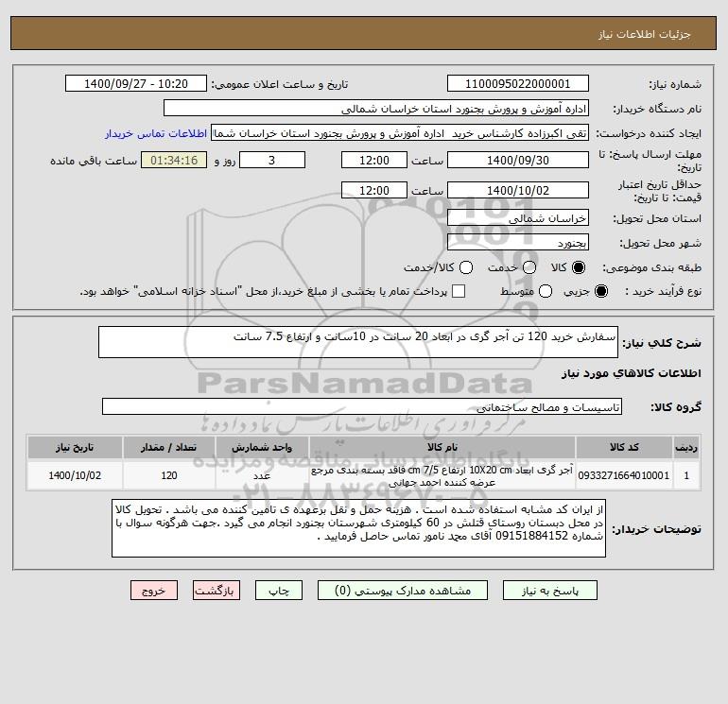
Task: Click the buyer description text box توضیحات خریدار
Action: [x=358, y=528]
